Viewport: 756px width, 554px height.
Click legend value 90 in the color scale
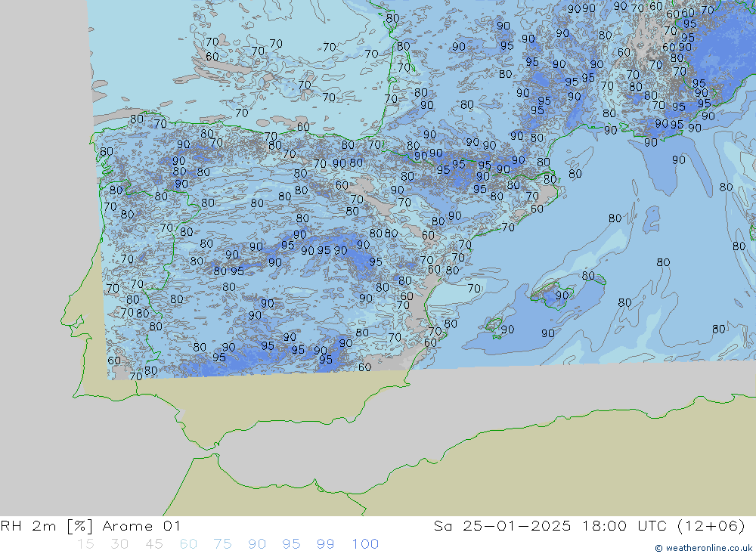(x=257, y=544)
